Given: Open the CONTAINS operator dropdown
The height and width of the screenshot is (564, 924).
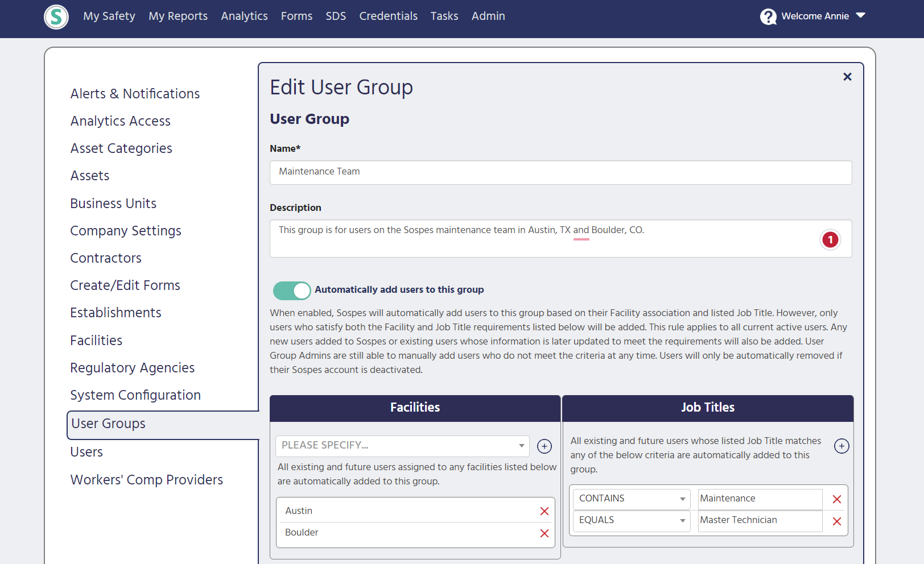Looking at the screenshot, I should click(632, 499).
